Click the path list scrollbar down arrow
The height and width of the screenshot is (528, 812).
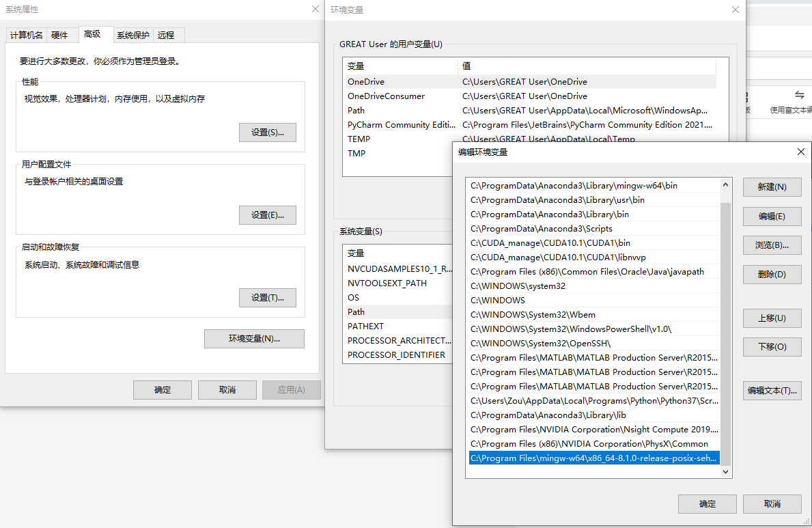click(x=725, y=471)
